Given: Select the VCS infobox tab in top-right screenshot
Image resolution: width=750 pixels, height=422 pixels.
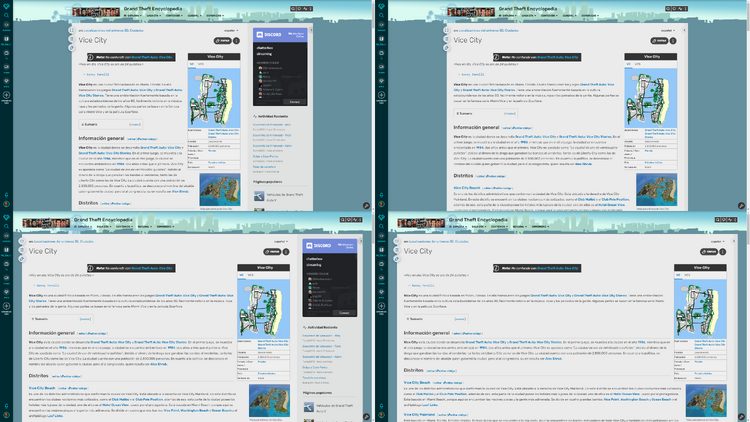Looking at the screenshot, I should click(637, 64).
